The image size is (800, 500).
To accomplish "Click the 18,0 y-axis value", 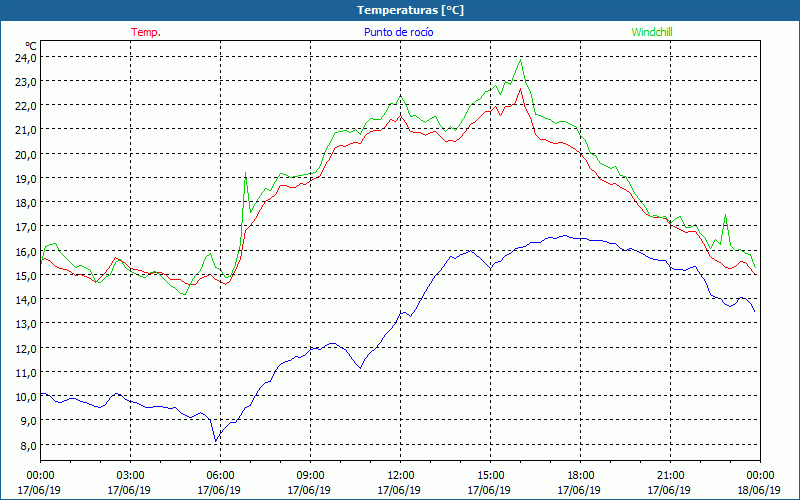I will tap(27, 203).
